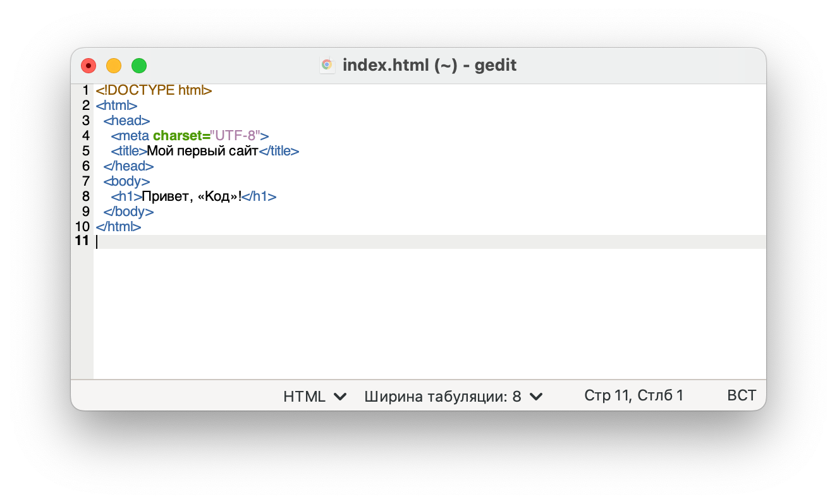This screenshot has width=837, height=504.
Task: Click the ВСТ insert mode indicator
Action: (741, 395)
